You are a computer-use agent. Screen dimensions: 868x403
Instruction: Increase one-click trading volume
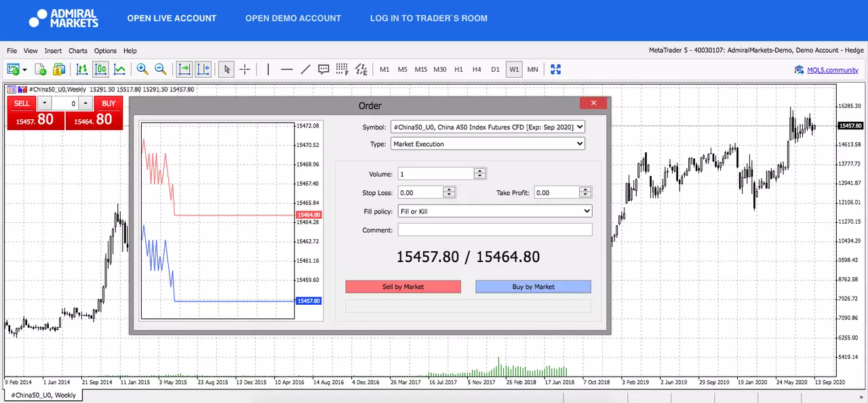click(x=85, y=104)
